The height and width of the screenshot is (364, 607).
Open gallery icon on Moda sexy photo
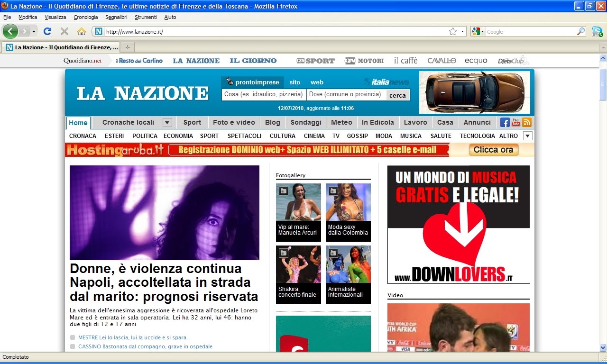click(333, 191)
